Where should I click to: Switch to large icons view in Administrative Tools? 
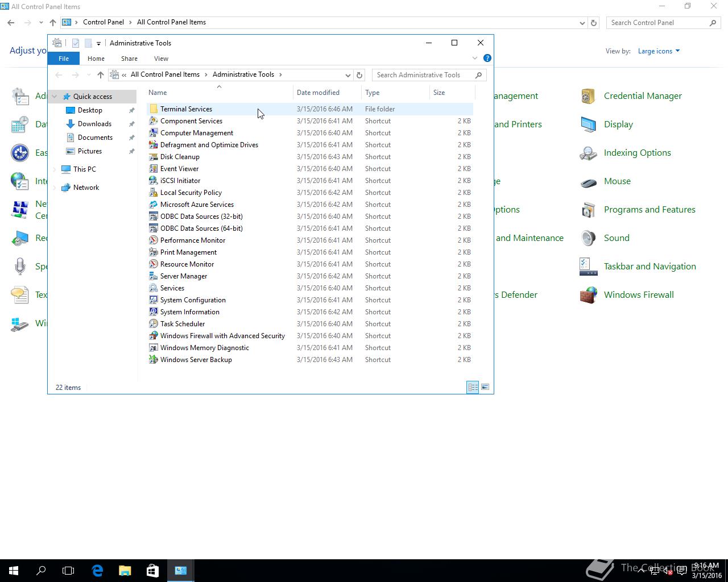(485, 387)
